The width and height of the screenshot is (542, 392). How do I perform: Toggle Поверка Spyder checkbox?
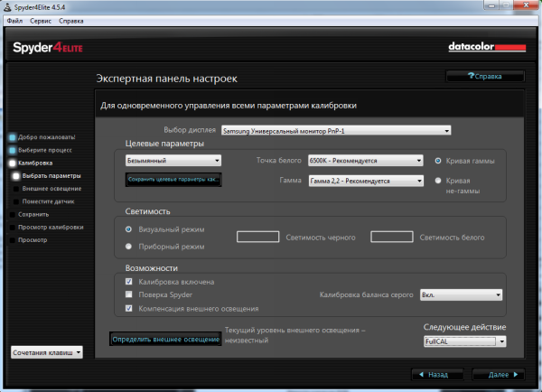point(129,294)
